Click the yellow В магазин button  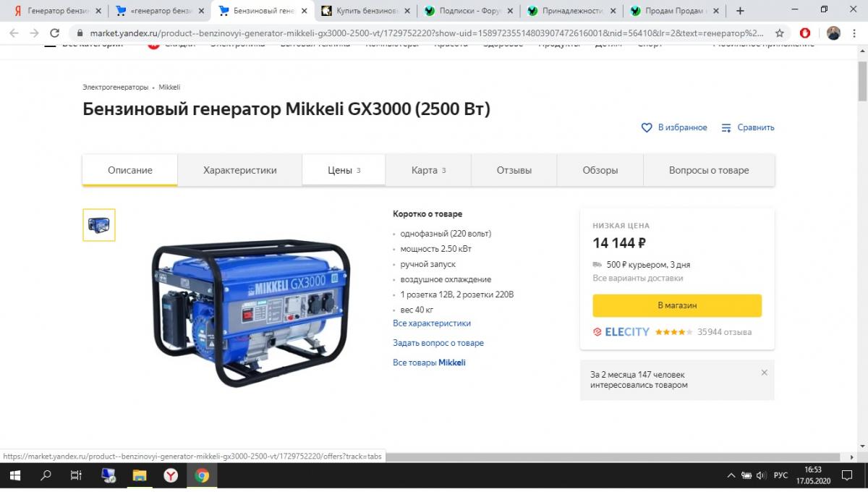(x=677, y=305)
